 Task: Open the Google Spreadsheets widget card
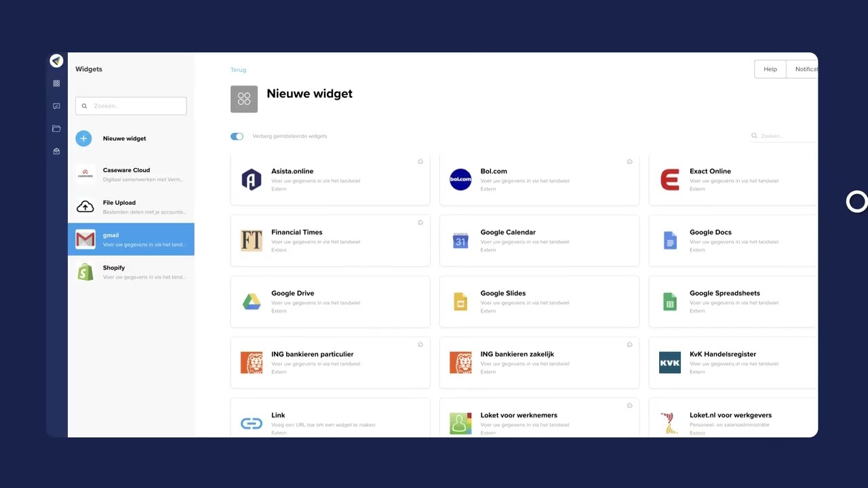[733, 302]
